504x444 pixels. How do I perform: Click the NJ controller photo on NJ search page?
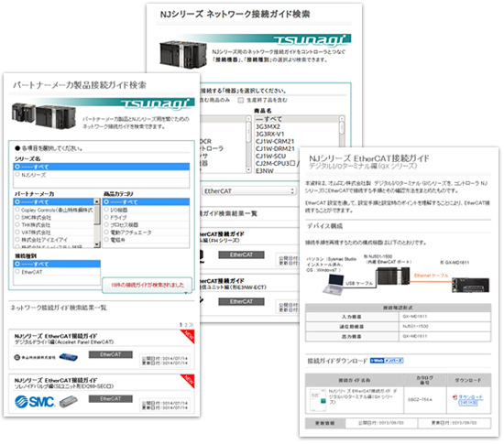(183, 54)
